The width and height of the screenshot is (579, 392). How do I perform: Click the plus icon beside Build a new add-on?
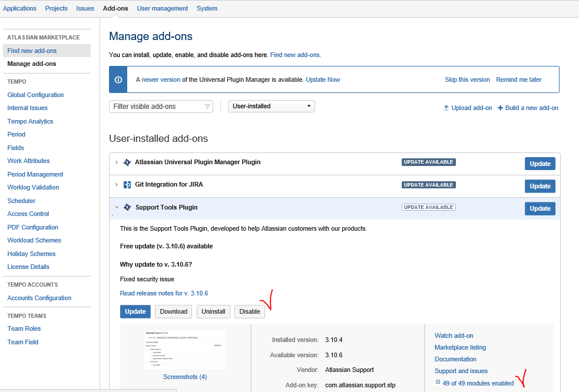pos(500,108)
